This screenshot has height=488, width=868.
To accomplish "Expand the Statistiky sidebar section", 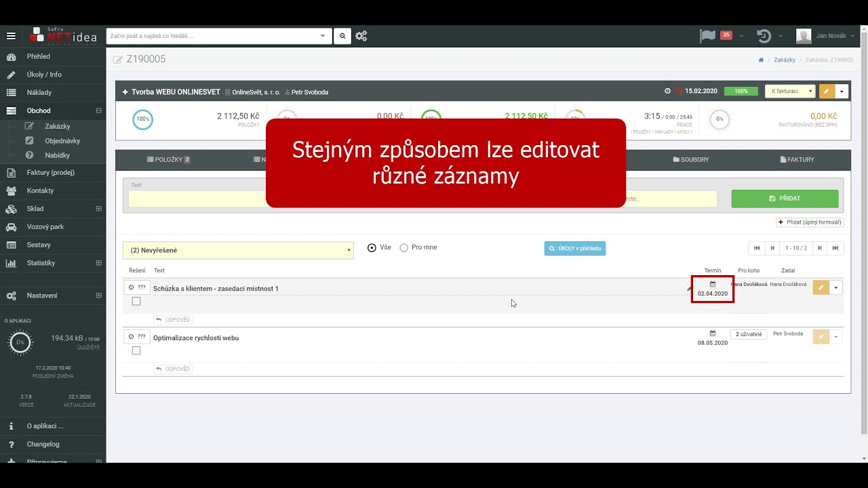I will [x=98, y=263].
